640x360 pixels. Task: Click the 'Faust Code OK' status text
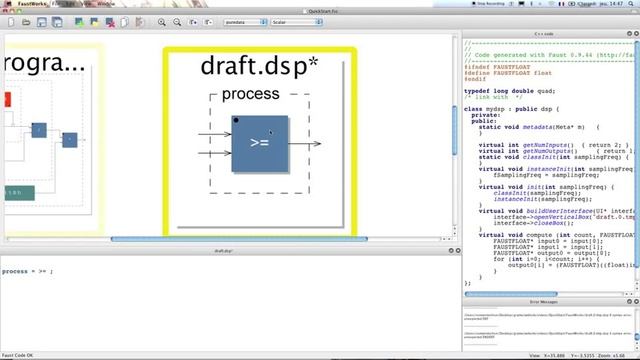click(18, 356)
